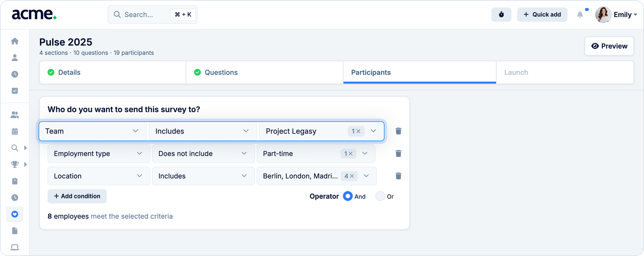The image size is (644, 256).
Task: Open the stopwatch timer icon
Action: pos(501,14)
